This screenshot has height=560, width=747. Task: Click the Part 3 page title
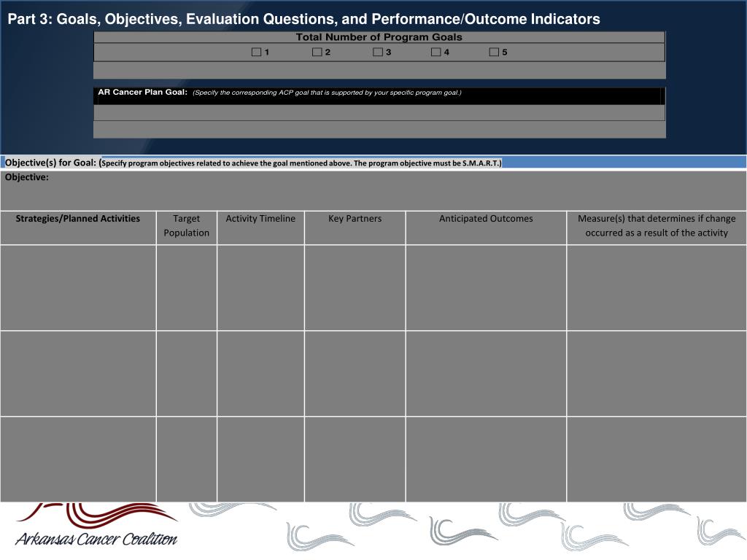tap(304, 19)
